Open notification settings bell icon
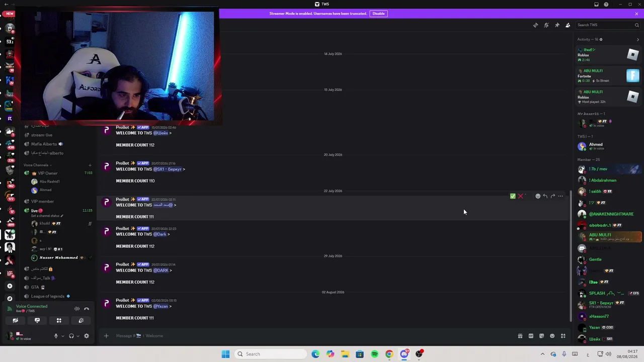 546,25
